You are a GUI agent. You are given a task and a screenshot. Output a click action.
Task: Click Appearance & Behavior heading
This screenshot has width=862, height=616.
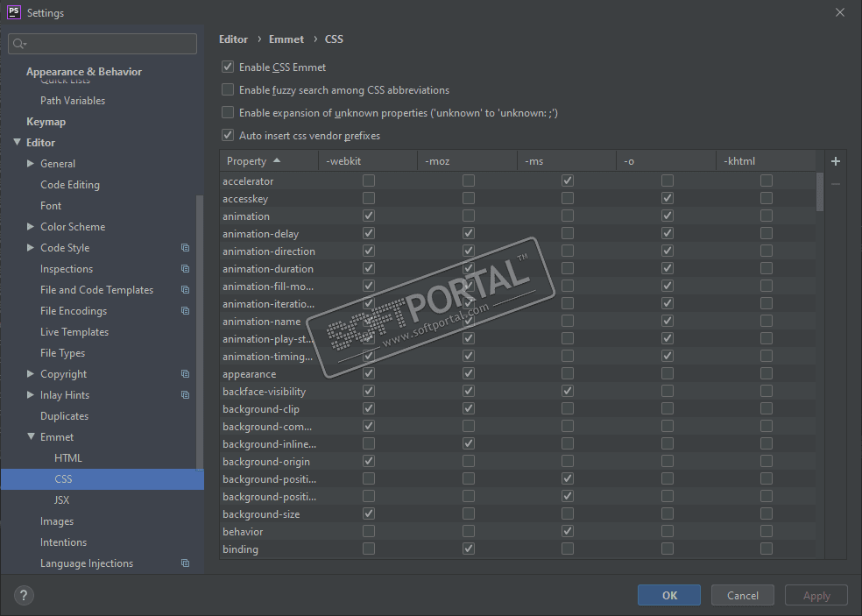point(84,72)
